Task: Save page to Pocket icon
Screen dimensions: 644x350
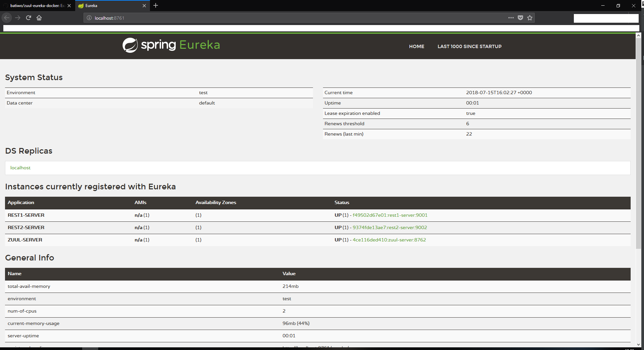Action: [x=520, y=18]
